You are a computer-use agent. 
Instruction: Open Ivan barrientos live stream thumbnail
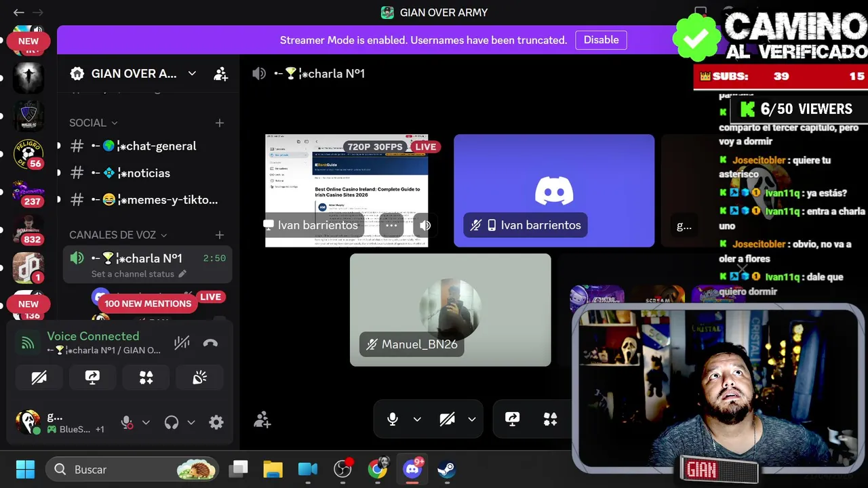pos(347,190)
